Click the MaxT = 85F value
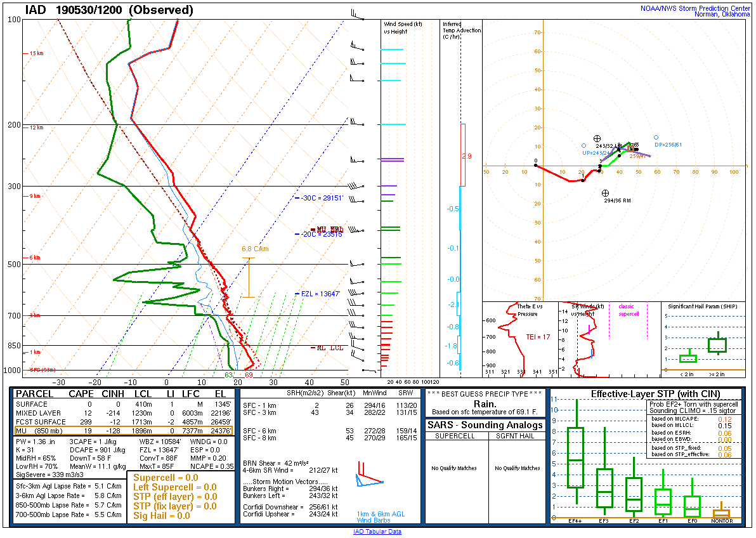This screenshot has height=538, width=756. pos(157,466)
